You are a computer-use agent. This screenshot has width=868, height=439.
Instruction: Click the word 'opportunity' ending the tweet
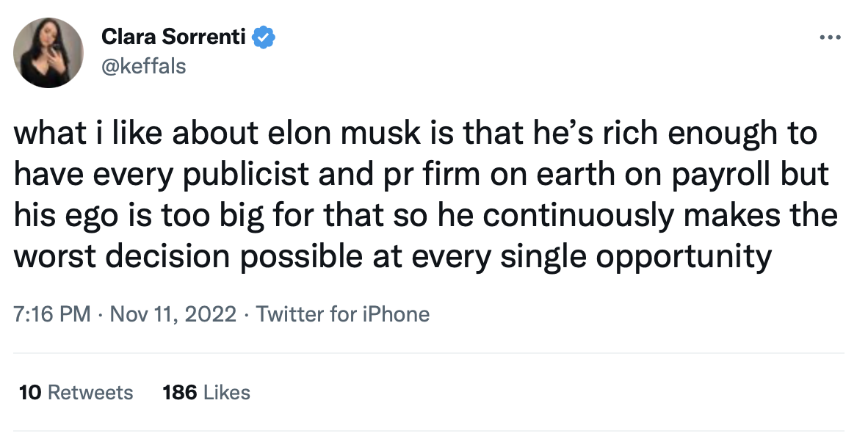click(684, 256)
